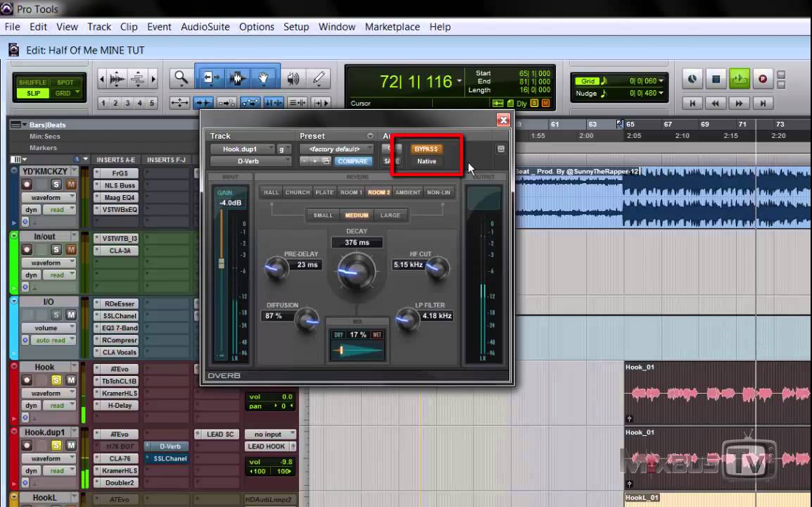Open factory default preset dropdown
Viewport: 812px width, 507px height.
tap(336, 149)
